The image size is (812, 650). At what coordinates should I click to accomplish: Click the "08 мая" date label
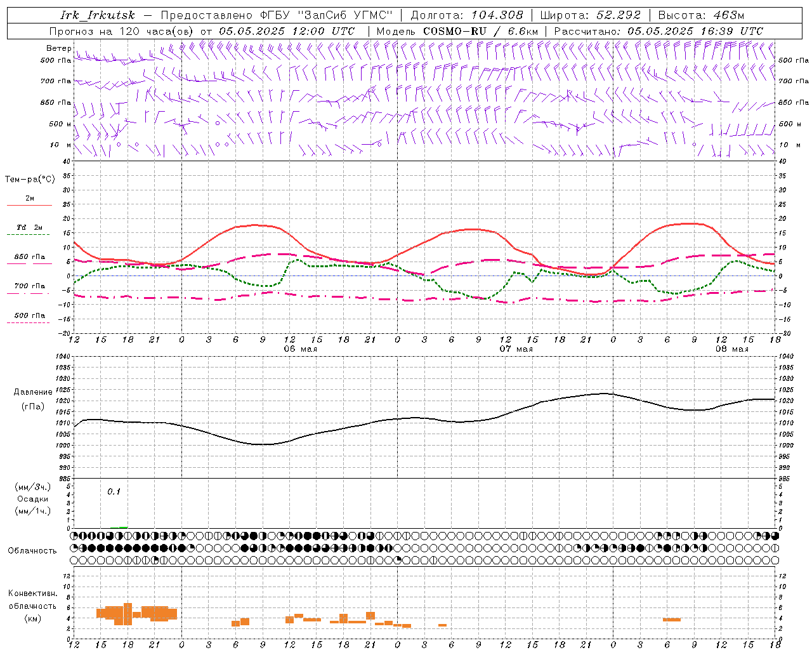[732, 349]
